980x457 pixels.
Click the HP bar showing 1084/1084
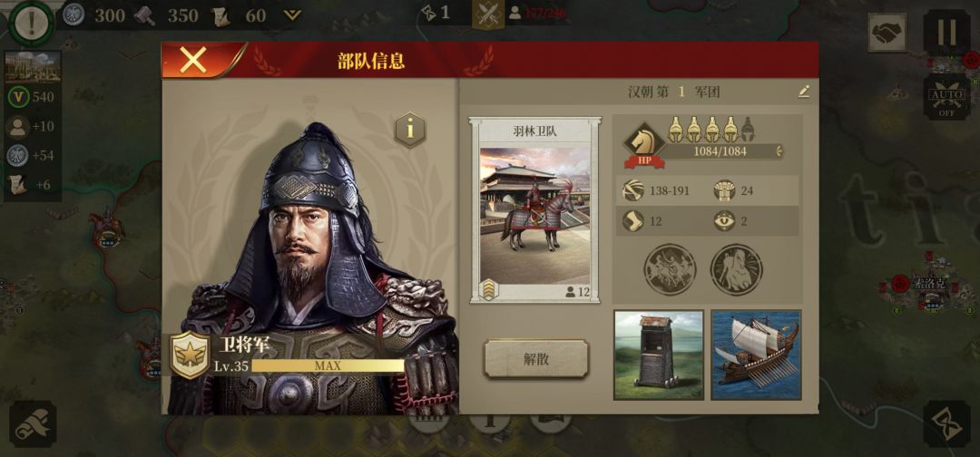[x=720, y=151]
